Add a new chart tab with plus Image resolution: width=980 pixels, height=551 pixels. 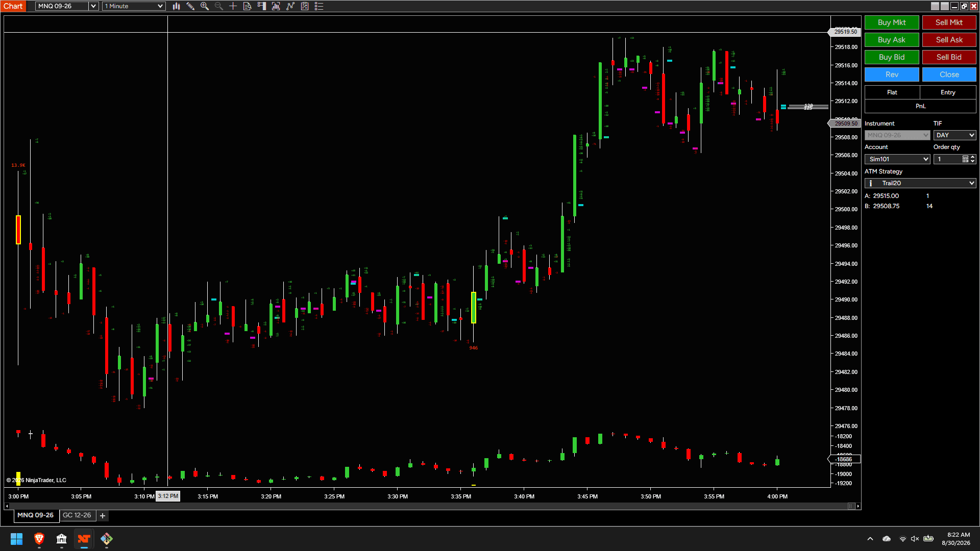(x=103, y=516)
